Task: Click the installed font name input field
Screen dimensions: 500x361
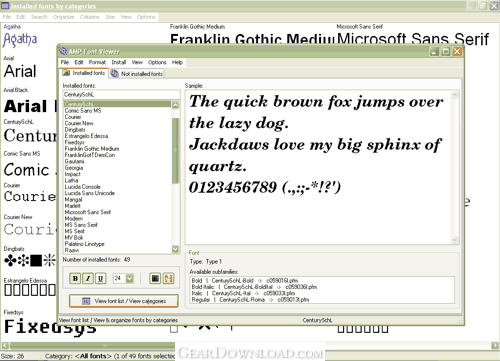Action: point(121,95)
